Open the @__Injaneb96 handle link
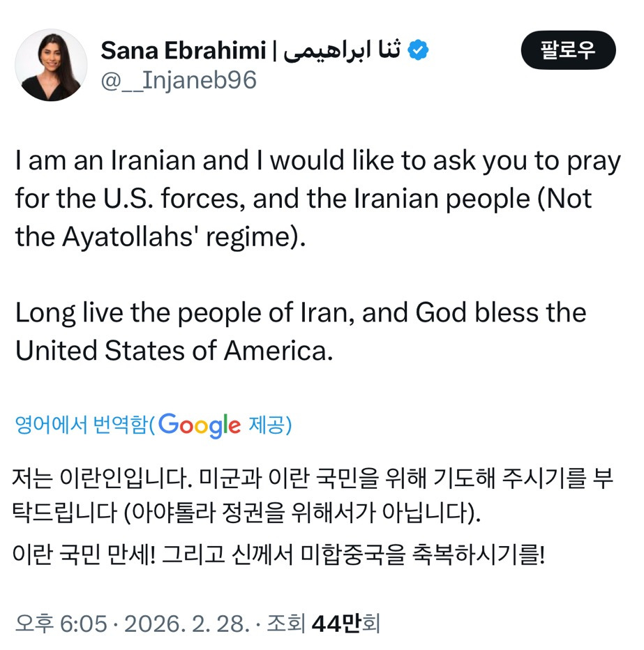The width and height of the screenshot is (644, 650). (179, 81)
